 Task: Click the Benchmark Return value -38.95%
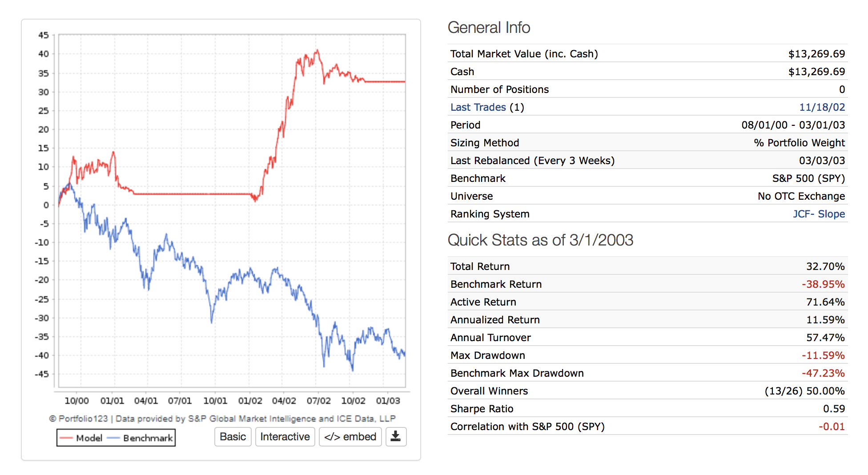823,284
